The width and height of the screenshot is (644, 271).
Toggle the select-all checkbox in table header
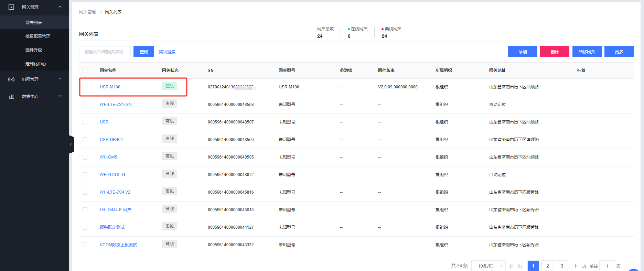click(85, 71)
